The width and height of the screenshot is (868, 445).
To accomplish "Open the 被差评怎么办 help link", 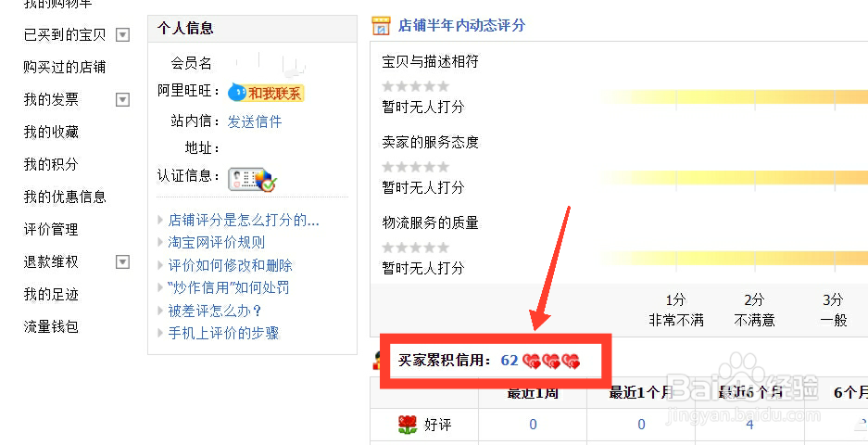I will pyautogui.click(x=214, y=311).
